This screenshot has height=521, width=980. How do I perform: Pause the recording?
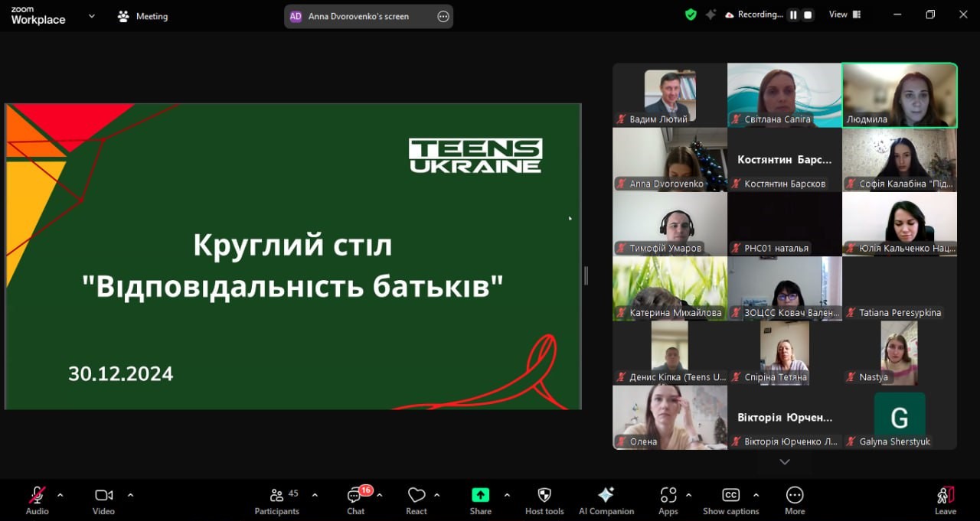[793, 15]
